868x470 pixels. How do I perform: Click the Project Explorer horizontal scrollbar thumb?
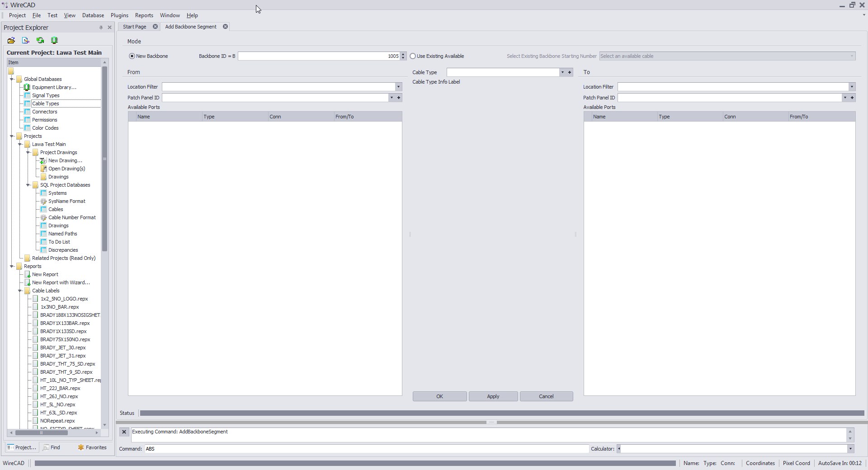[x=42, y=432]
